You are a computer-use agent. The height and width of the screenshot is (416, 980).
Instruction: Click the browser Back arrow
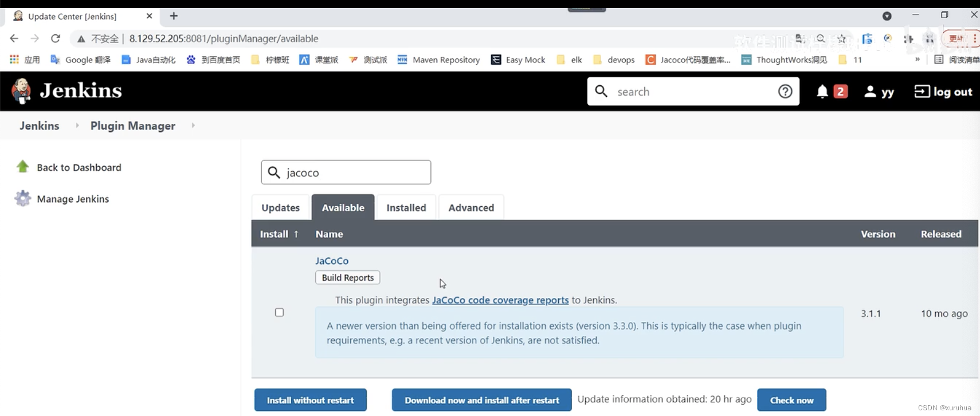14,38
